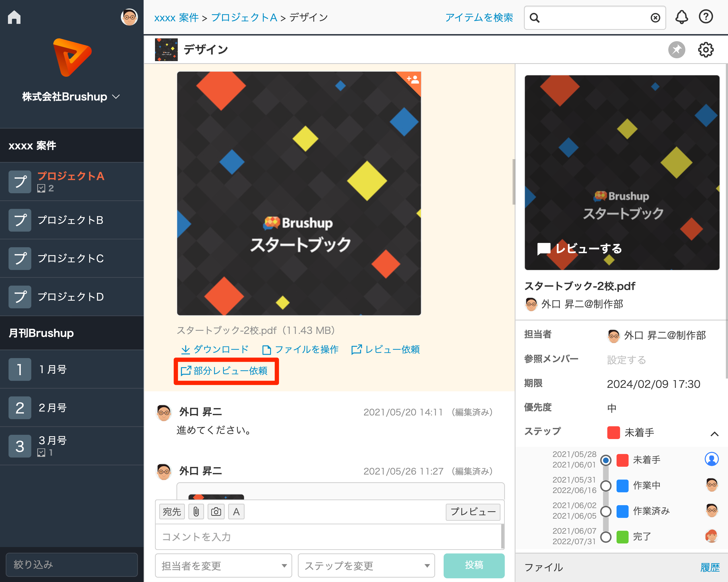Attach a file using the paperclip icon

(x=196, y=511)
